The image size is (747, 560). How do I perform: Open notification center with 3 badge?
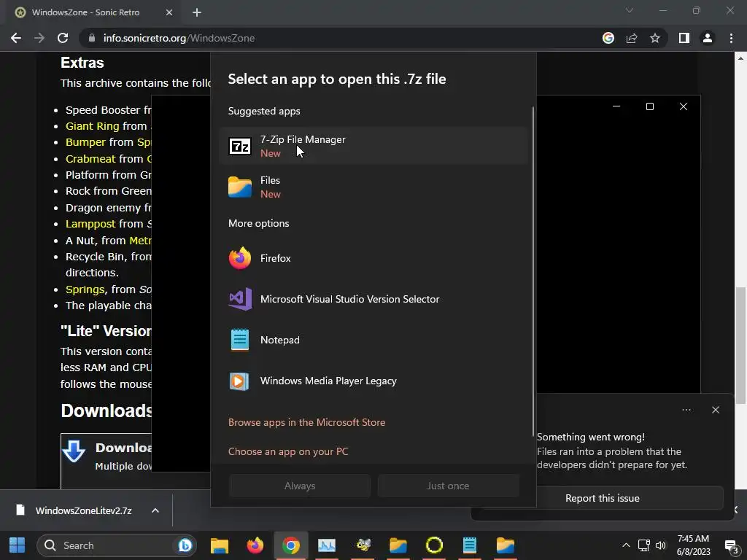731,545
